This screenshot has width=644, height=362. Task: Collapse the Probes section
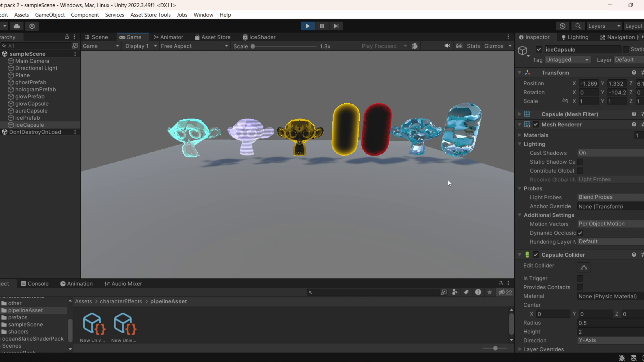[520, 188]
